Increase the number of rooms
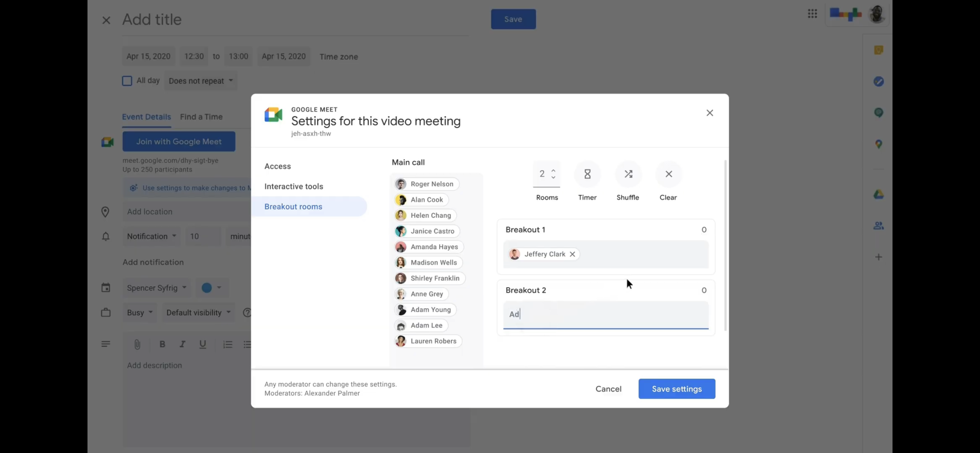 (x=553, y=170)
